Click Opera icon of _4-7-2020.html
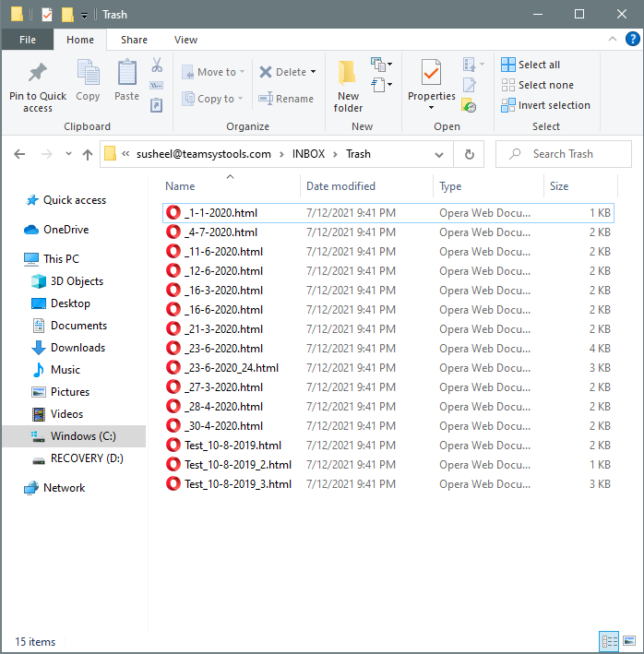The width and height of the screenshot is (644, 654). click(x=173, y=232)
